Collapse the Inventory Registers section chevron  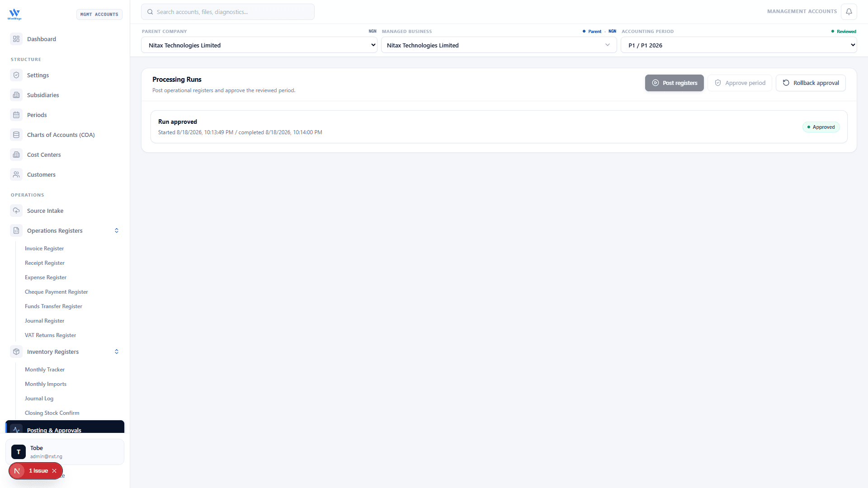pyautogui.click(x=117, y=352)
